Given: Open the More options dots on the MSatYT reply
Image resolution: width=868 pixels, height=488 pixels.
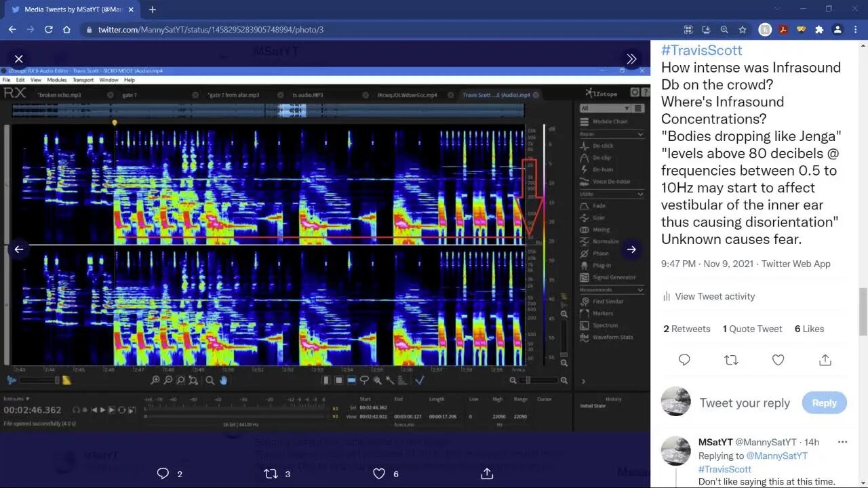Looking at the screenshot, I should pyautogui.click(x=842, y=442).
